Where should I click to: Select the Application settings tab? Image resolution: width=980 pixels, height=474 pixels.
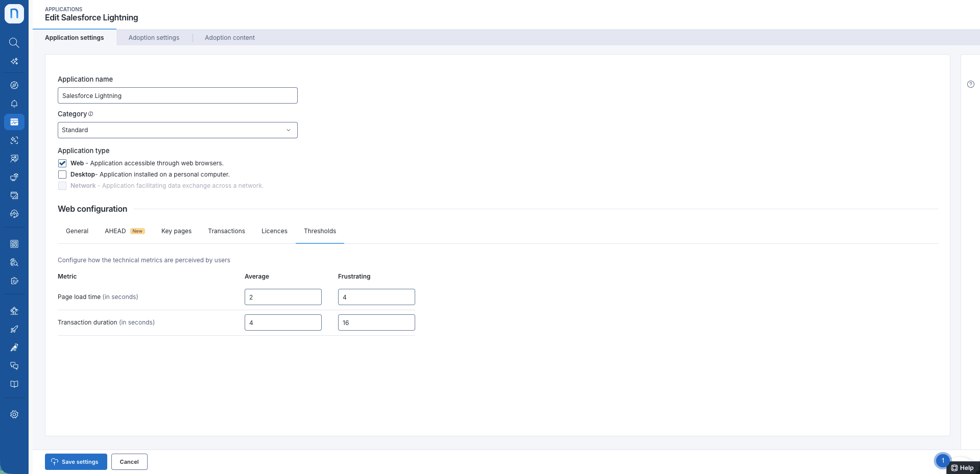75,38
